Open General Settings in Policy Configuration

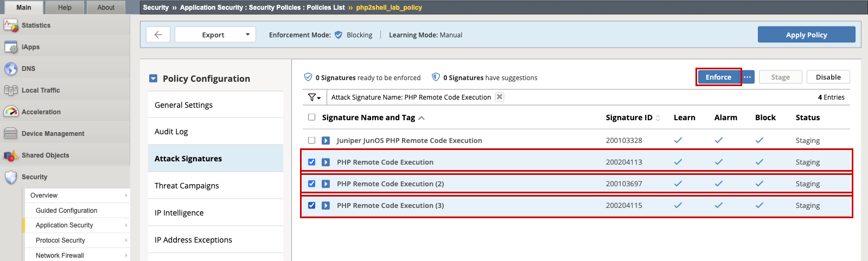point(215,105)
